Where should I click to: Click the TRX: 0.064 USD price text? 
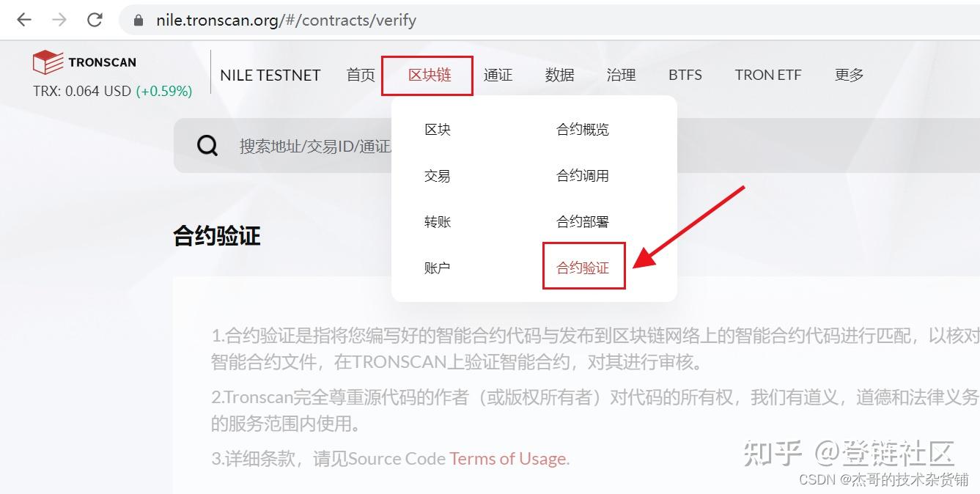click(x=82, y=92)
